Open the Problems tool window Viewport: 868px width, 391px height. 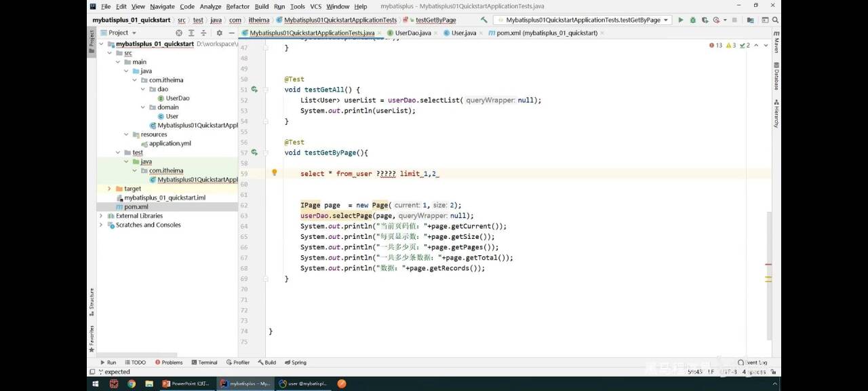point(169,362)
